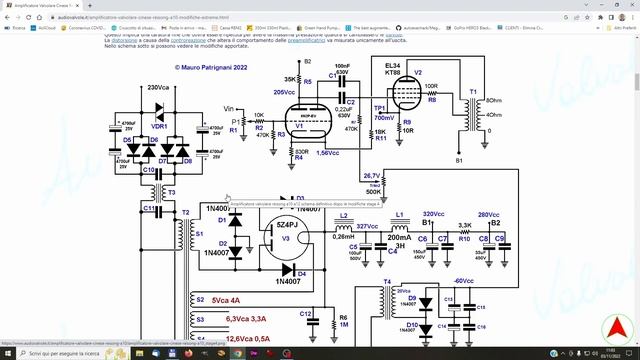Viewport: 640px width, 360px height.
Task: Open the browser home page
Action: 39,18
